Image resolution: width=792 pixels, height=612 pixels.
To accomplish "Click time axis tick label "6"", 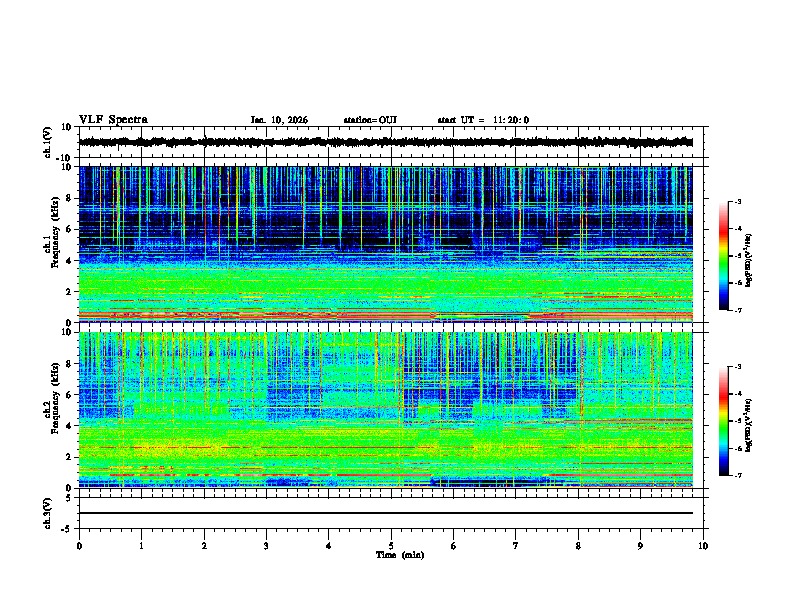I will 454,546.
